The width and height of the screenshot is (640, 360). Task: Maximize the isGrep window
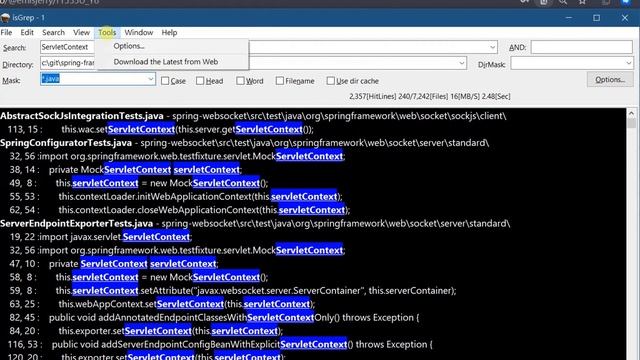[x=596, y=18]
